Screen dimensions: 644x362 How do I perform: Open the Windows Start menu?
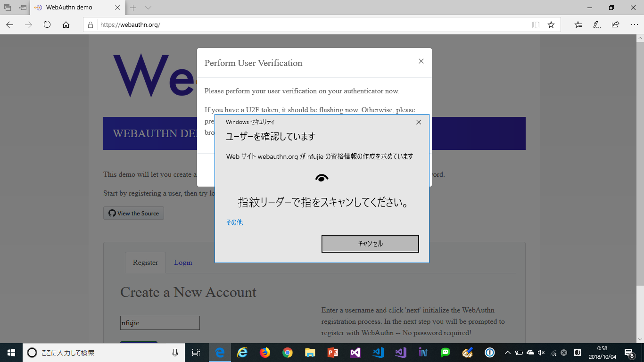pyautogui.click(x=11, y=353)
